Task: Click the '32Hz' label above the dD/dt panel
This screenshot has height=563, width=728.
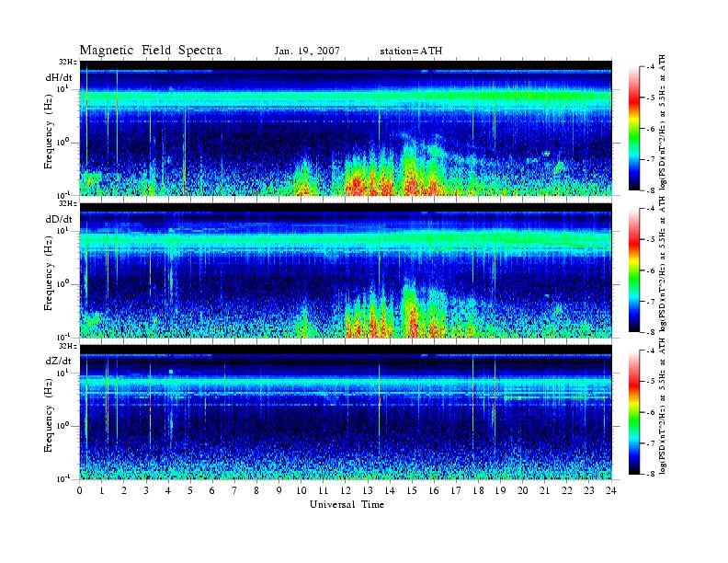Action: coord(67,203)
